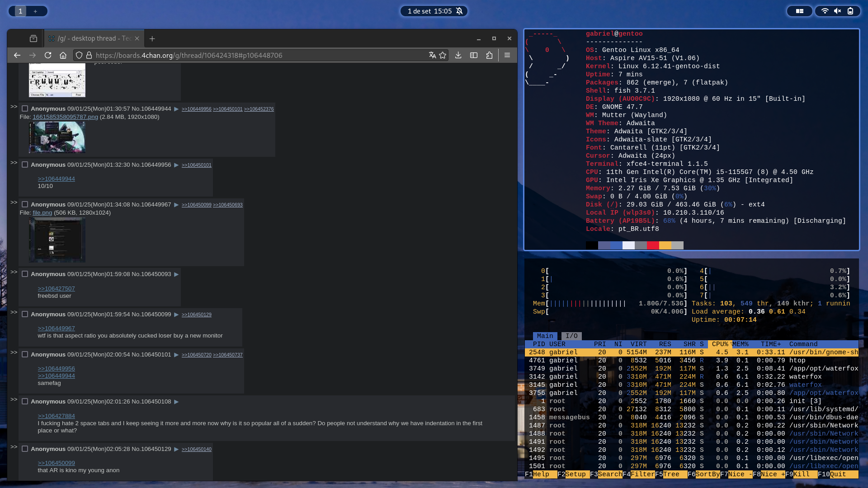Tick checkbox on post No.106449956
The width and height of the screenshot is (868, 488).
point(25,164)
